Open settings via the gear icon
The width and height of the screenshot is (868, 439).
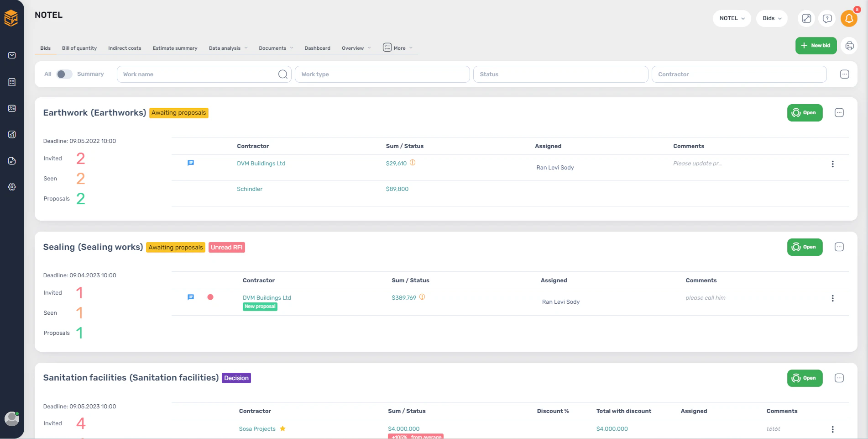pyautogui.click(x=12, y=187)
